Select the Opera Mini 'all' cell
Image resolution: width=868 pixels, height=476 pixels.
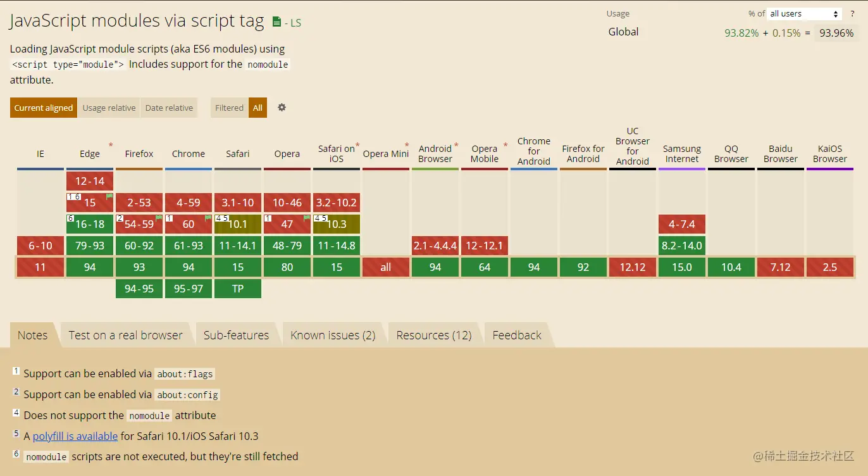pyautogui.click(x=386, y=267)
